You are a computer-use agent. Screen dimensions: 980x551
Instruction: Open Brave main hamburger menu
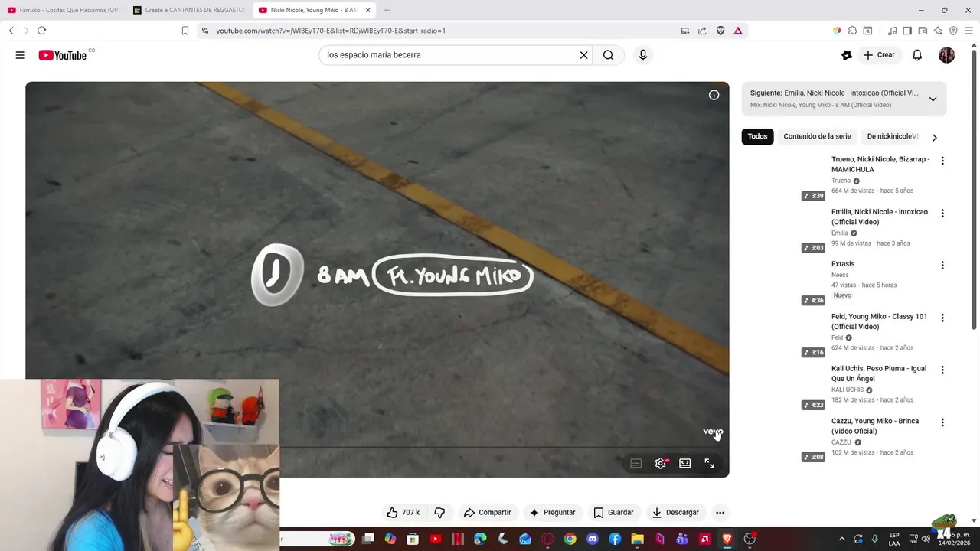click(969, 31)
